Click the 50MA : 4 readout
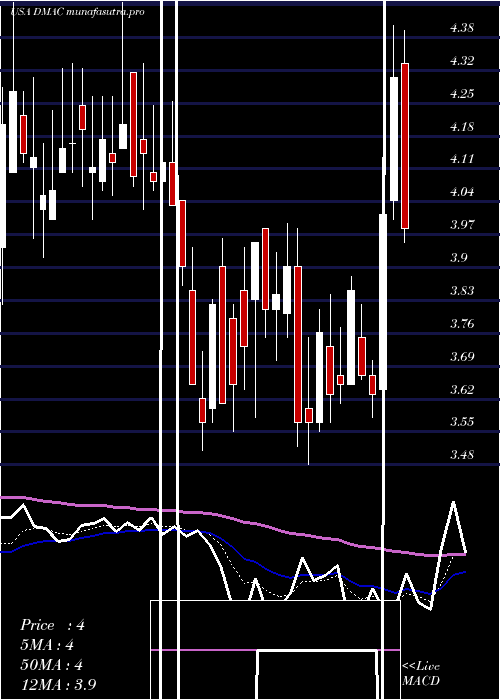500x700 pixels. click(52, 665)
